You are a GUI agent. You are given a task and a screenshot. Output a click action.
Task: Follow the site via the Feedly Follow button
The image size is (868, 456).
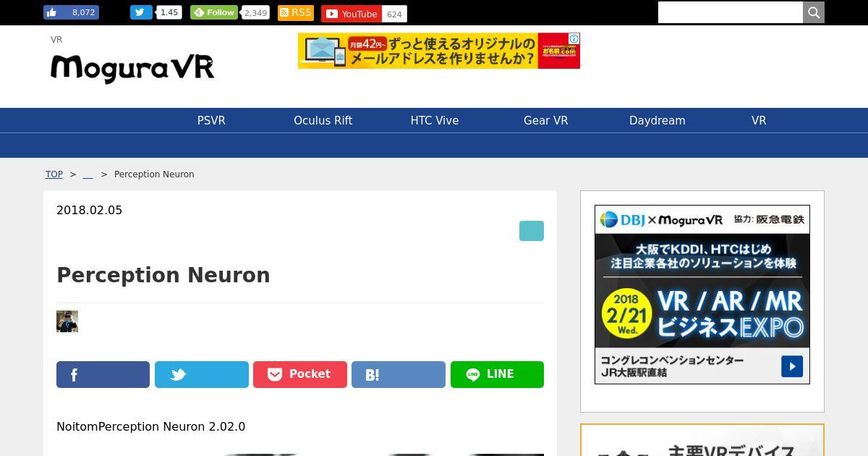(x=214, y=12)
